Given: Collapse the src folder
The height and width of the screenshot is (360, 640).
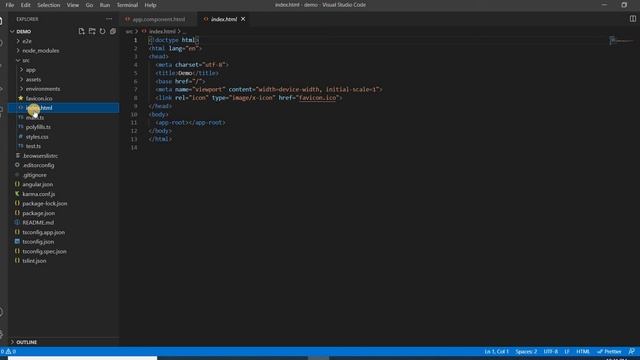Looking at the screenshot, I should pyautogui.click(x=25, y=60).
